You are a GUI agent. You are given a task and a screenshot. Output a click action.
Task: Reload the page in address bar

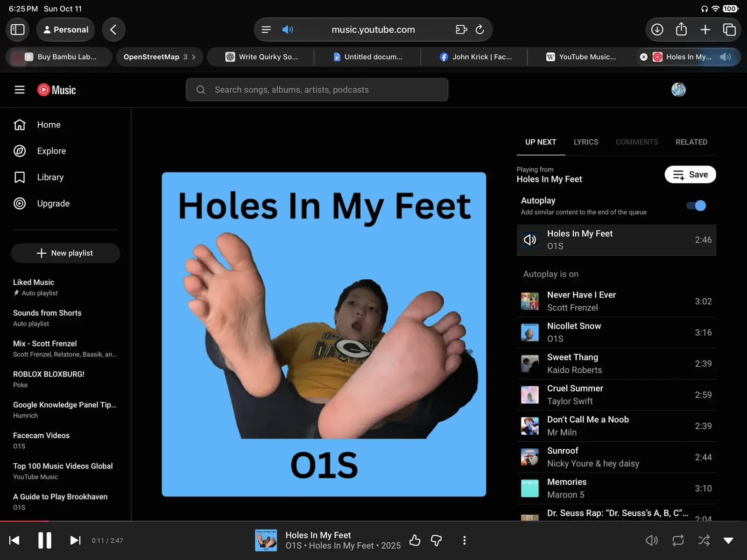point(479,29)
